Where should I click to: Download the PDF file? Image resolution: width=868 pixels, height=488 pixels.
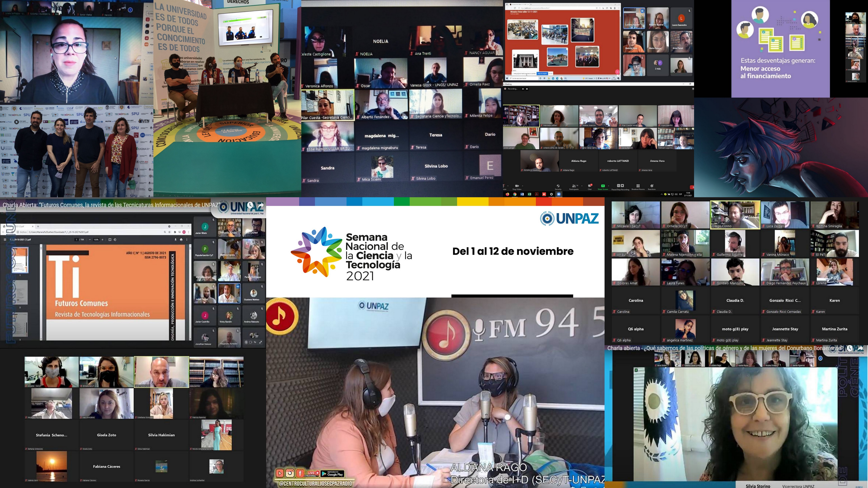(176, 240)
